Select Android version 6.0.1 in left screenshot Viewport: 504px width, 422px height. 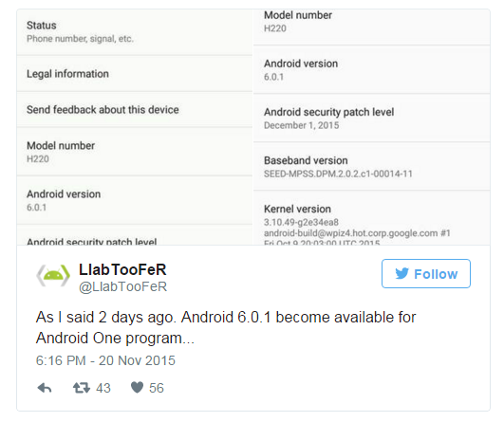pyautogui.click(x=135, y=200)
